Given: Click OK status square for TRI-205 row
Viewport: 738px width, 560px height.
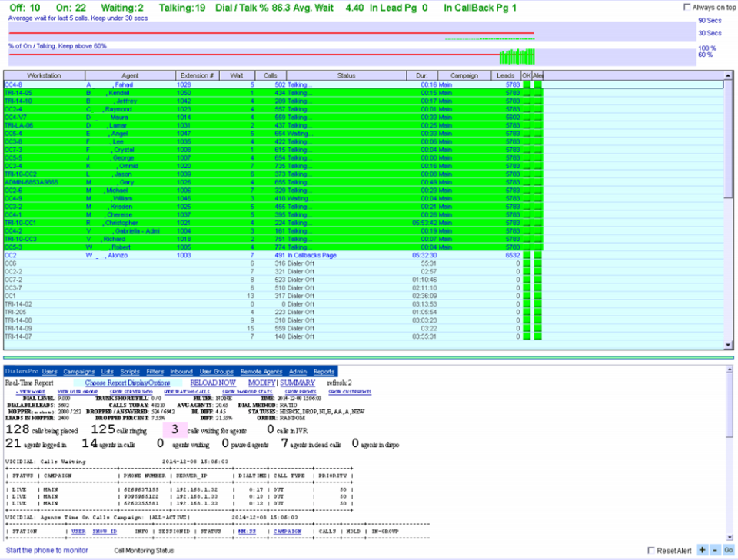Looking at the screenshot, I should [527, 312].
